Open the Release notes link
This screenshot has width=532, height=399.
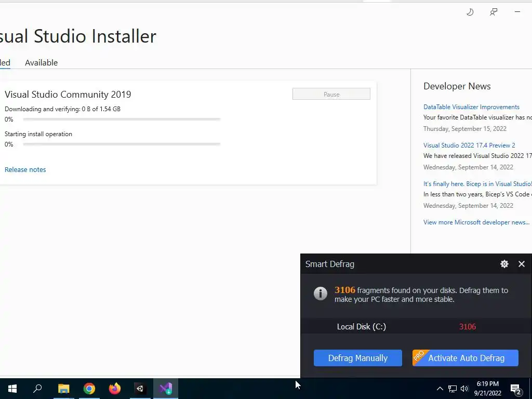point(25,170)
